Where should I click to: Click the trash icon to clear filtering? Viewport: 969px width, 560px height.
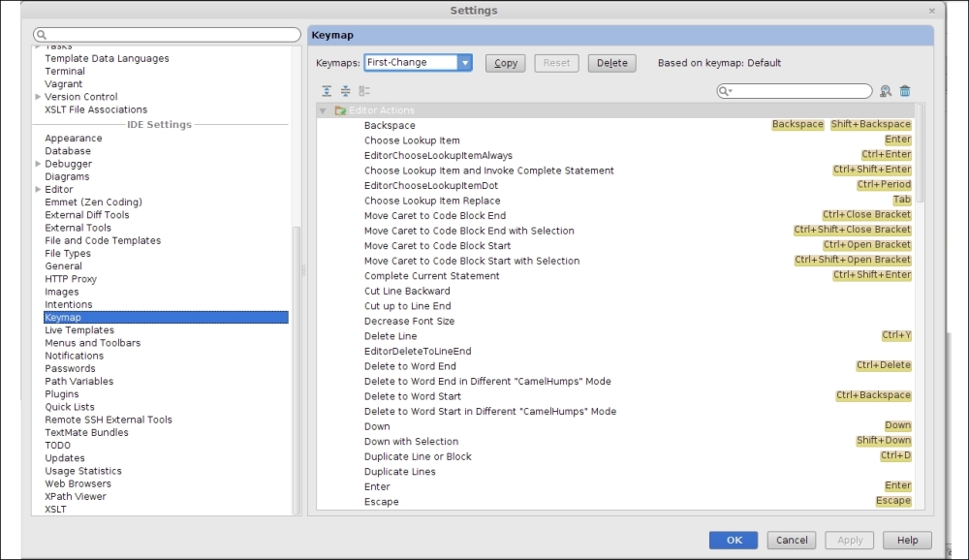coord(905,91)
